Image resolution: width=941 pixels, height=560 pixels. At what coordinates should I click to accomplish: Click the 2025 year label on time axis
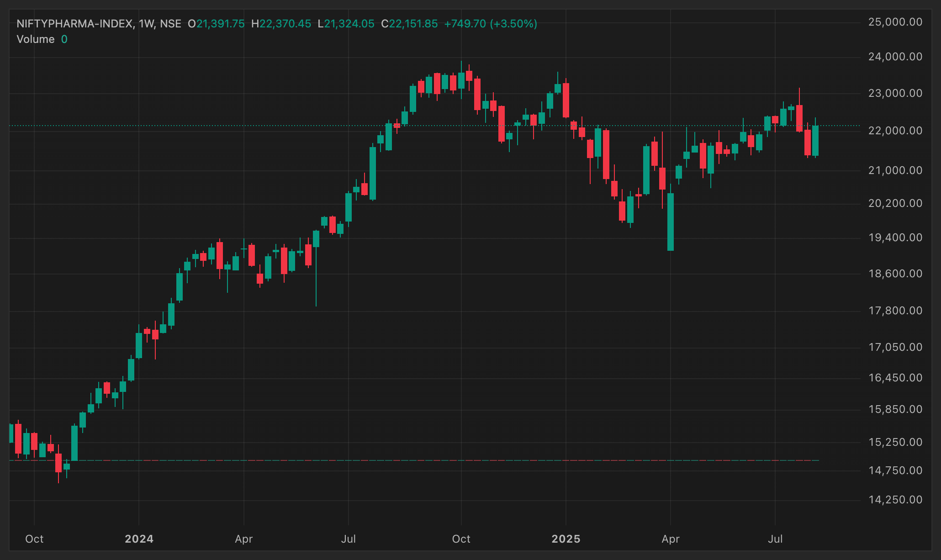(x=566, y=539)
